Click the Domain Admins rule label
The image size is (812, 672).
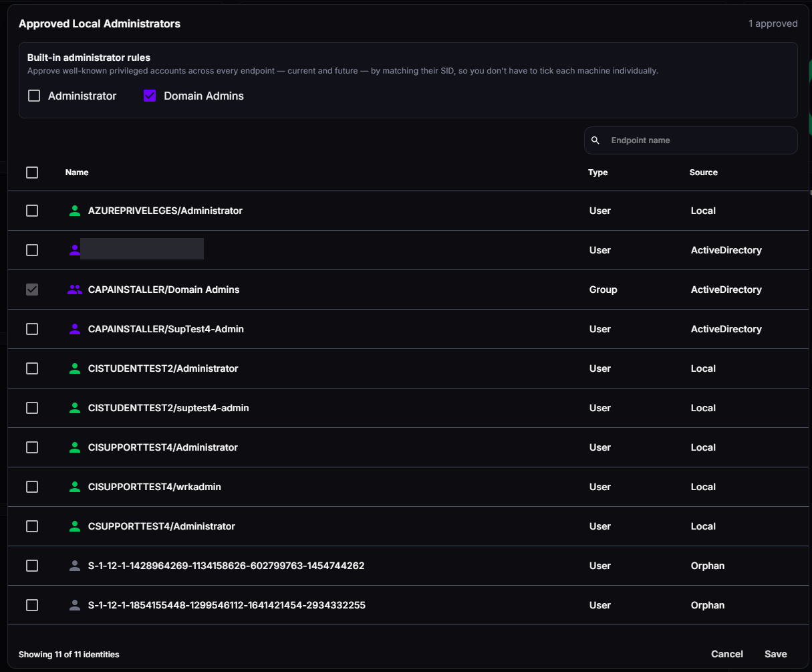point(204,96)
